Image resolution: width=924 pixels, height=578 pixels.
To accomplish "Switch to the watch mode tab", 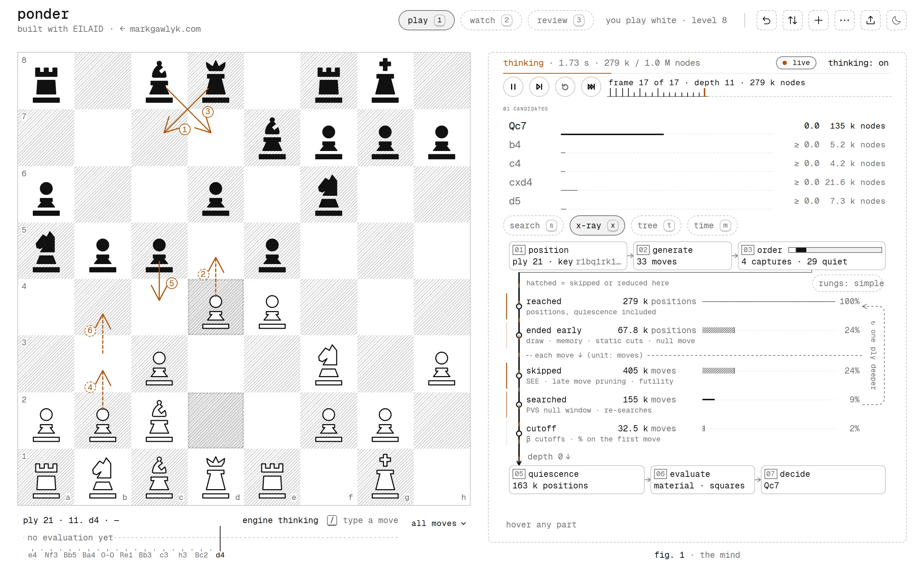I will click(x=491, y=20).
